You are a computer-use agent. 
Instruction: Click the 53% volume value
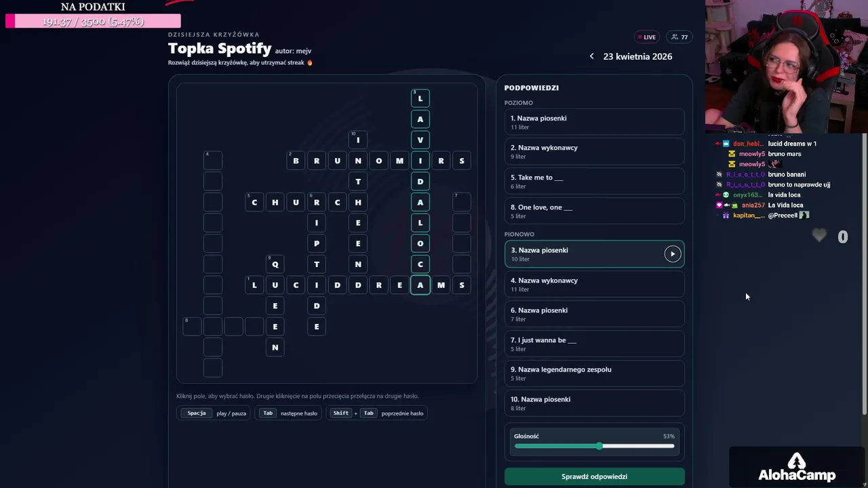669,436
